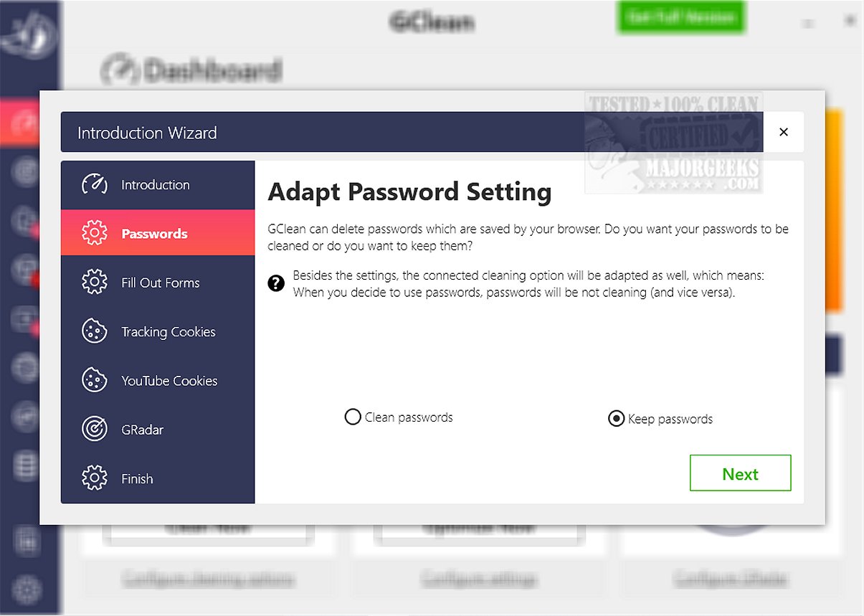This screenshot has height=616, width=864.
Task: Jump to the GRadar wizard step
Action: coord(143,430)
